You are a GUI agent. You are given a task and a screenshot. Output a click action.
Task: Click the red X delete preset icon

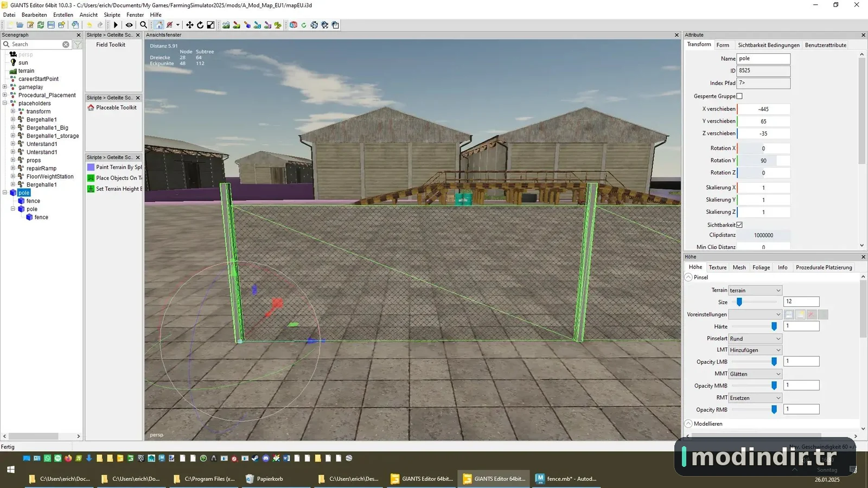point(811,314)
